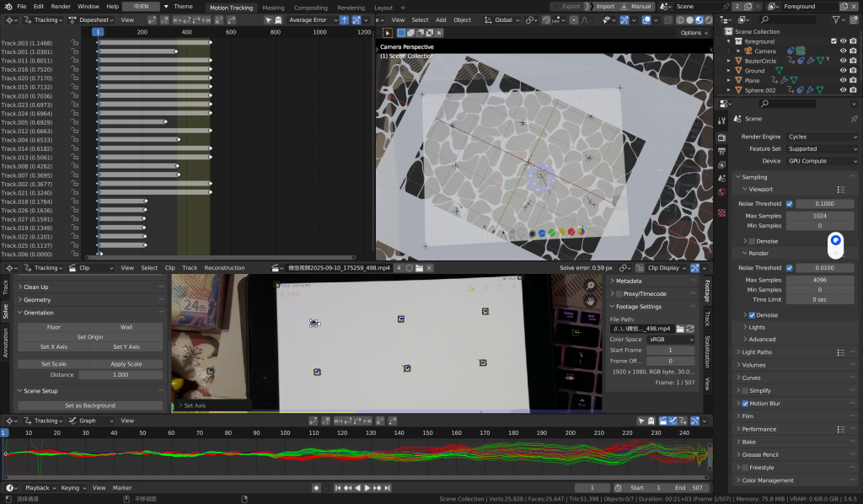This screenshot has width=863, height=504.
Task: Toggle visibility eye for the Camera object
Action: 842,51
